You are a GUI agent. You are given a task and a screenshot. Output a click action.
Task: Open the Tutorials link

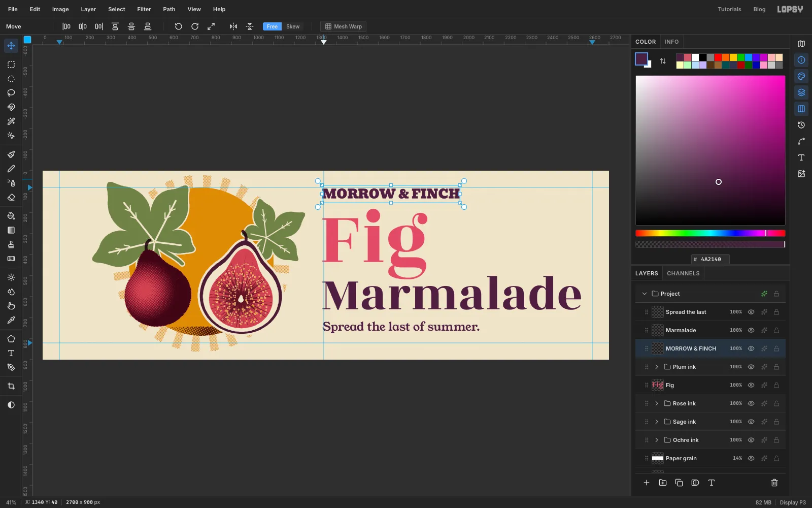coord(729,9)
